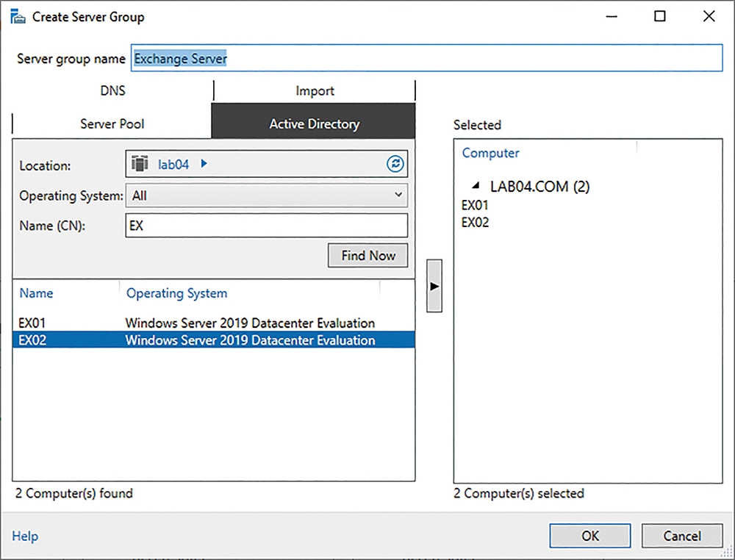Select EX02 row in search results

(214, 340)
